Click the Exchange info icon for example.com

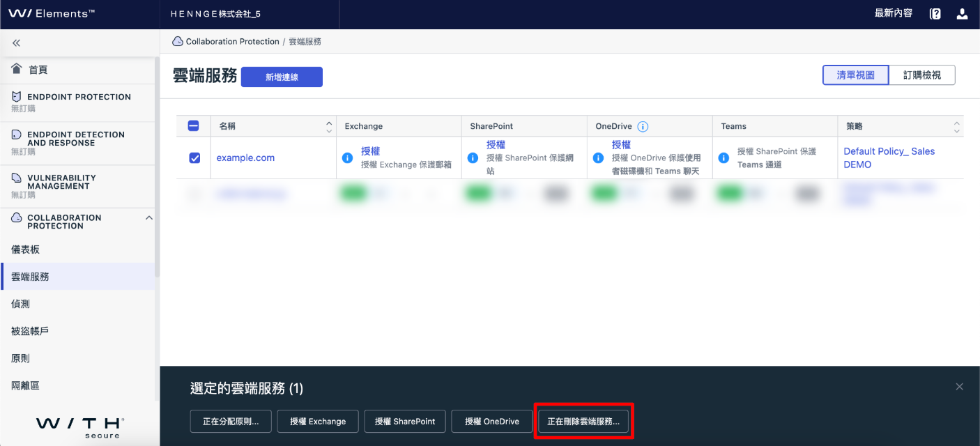pos(347,158)
